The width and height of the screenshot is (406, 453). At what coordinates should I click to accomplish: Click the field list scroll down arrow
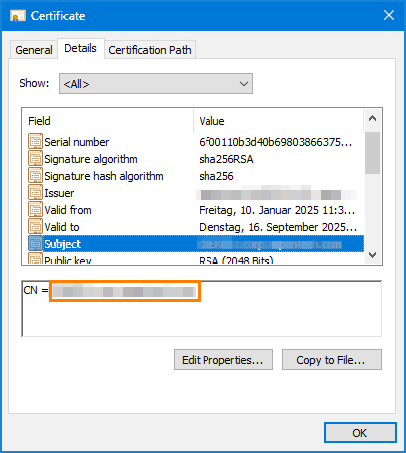pos(373,255)
